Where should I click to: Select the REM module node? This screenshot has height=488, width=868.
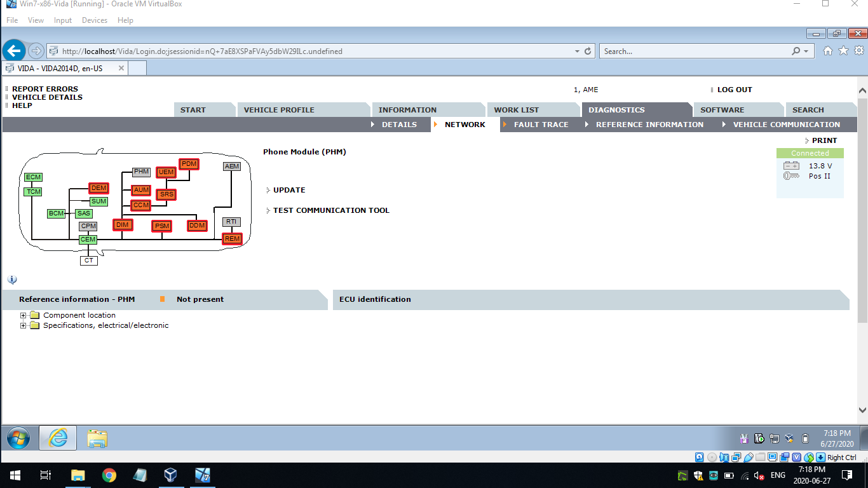pos(232,239)
